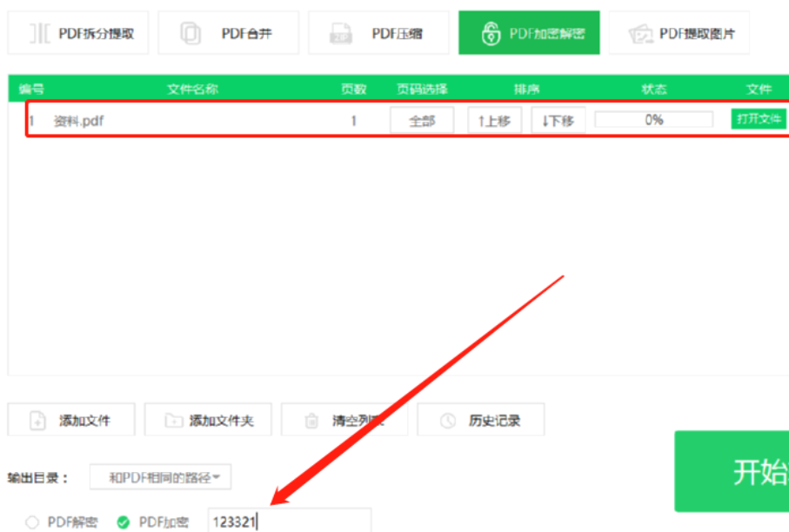789x532 pixels.
Task: Click 打开文件 for 资料.pdf
Action: point(759,119)
